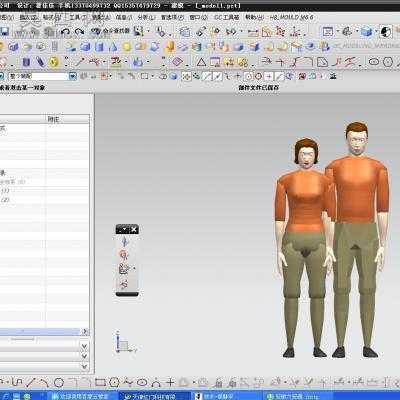400x400 pixels.
Task: Toggle the Control Point snap option
Action: pyautogui.click(x=228, y=76)
